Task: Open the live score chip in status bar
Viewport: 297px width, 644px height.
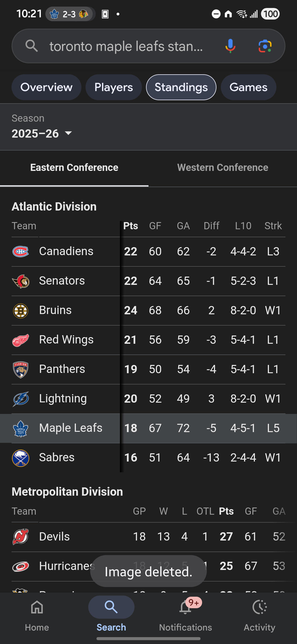Action: pyautogui.click(x=70, y=14)
